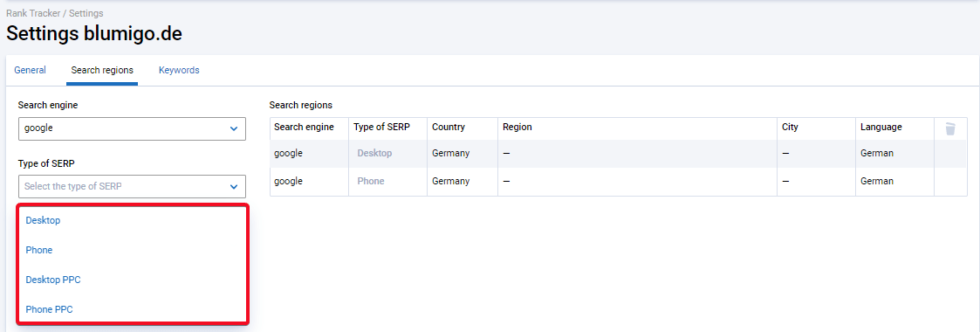This screenshot has height=332, width=980.
Task: Switch to the General tab
Action: point(30,70)
